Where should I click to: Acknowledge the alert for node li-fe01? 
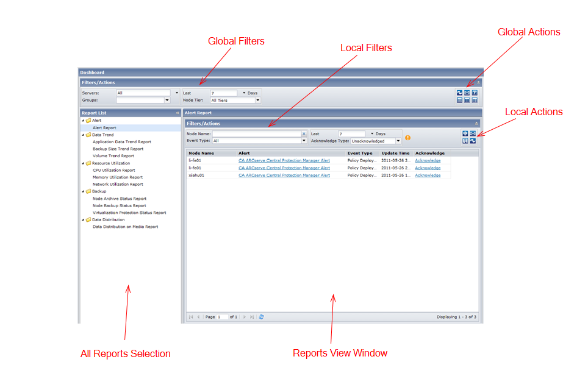[427, 160]
